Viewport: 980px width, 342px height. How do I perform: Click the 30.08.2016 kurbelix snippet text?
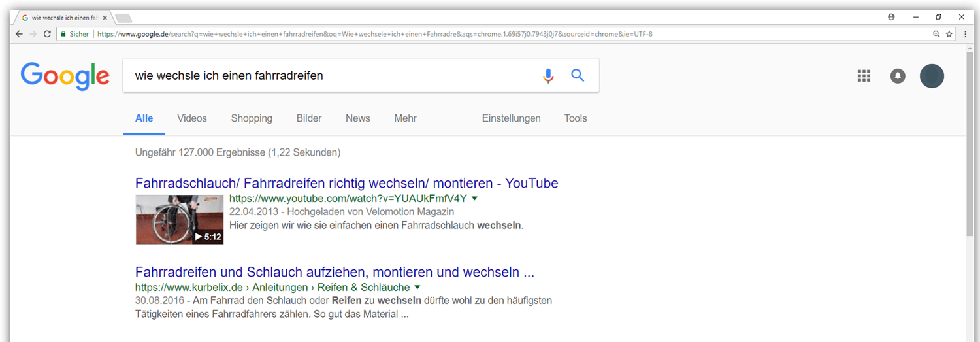pos(344,307)
